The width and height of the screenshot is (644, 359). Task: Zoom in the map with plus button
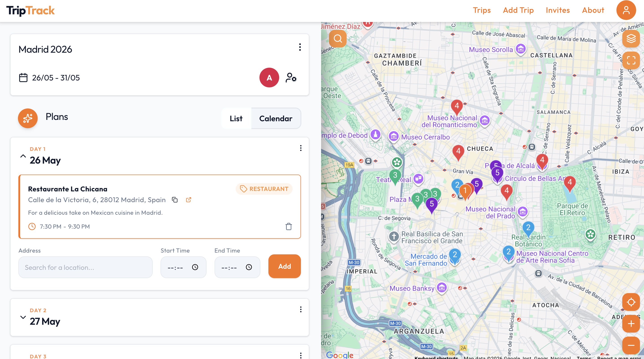[x=631, y=324]
